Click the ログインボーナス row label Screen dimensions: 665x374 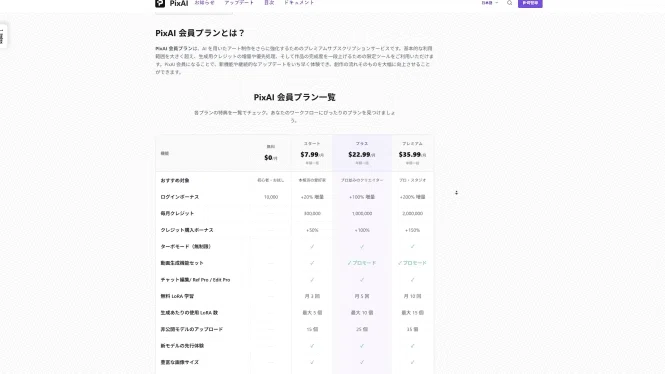pos(179,197)
